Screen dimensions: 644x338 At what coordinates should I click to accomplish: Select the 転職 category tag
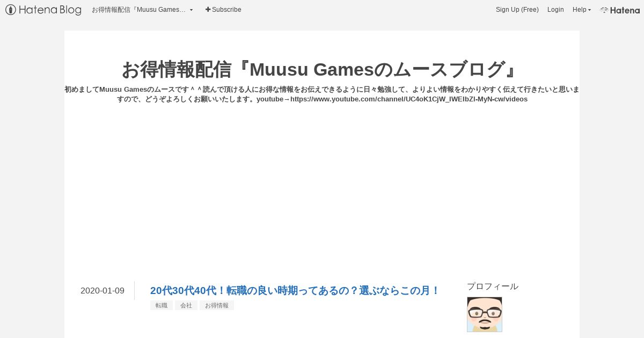162,305
